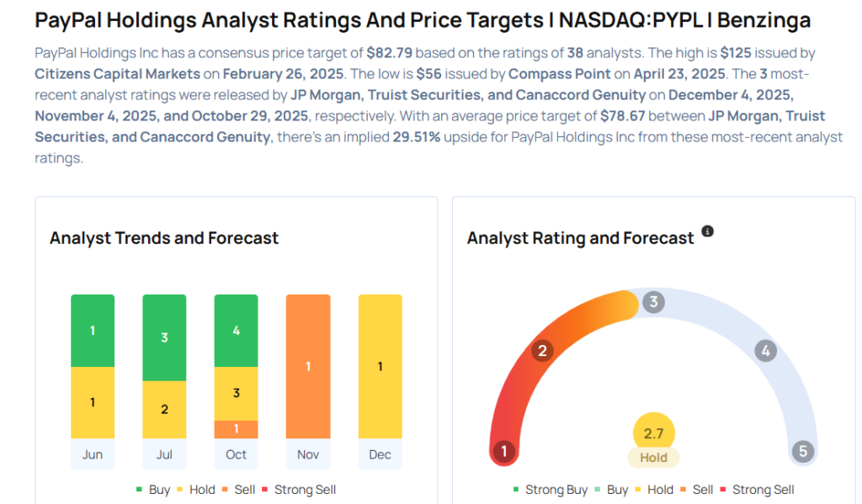Click gauge marker number 1
The height and width of the screenshot is (504, 862).
tap(504, 452)
